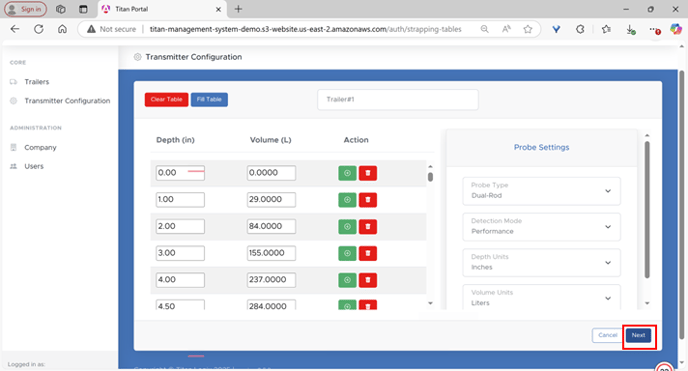The height and width of the screenshot is (371, 688).
Task: Click the Probe Settings heading
Action: pyautogui.click(x=541, y=148)
